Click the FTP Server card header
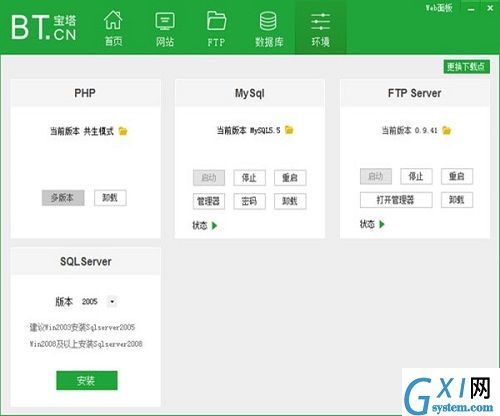500x416 pixels. point(415,93)
